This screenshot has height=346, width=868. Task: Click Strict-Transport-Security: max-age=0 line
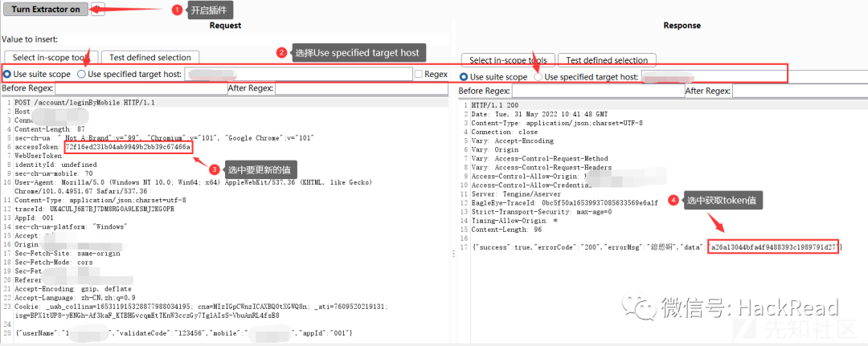542,212
